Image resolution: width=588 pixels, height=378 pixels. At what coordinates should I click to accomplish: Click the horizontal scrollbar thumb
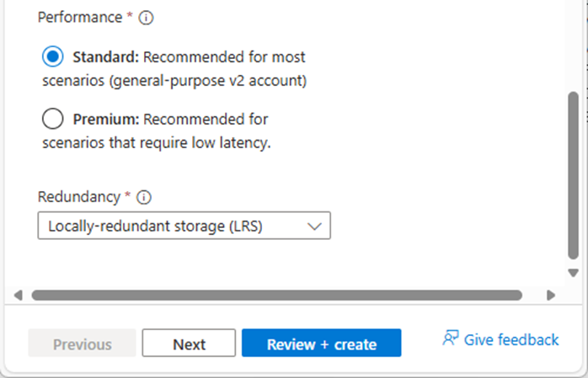(x=277, y=295)
